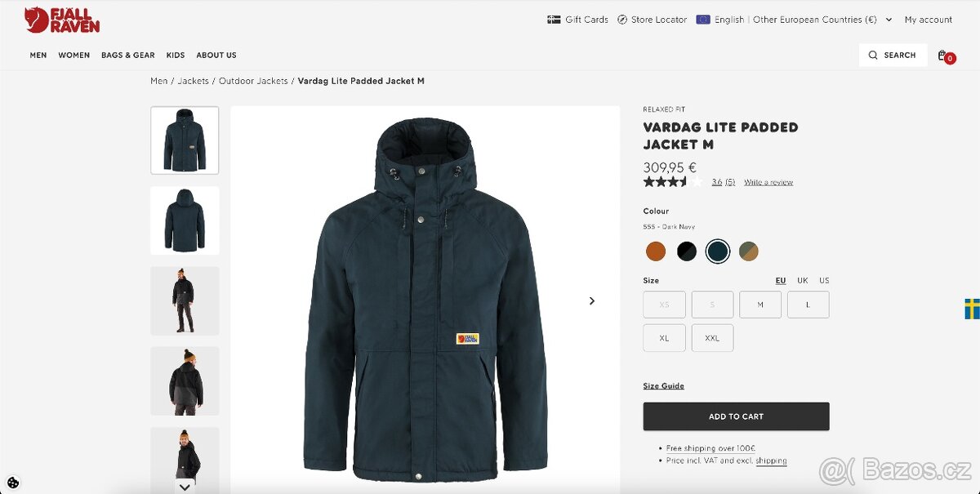
Task: Select the Dark Navy colour swatch
Action: click(x=718, y=251)
